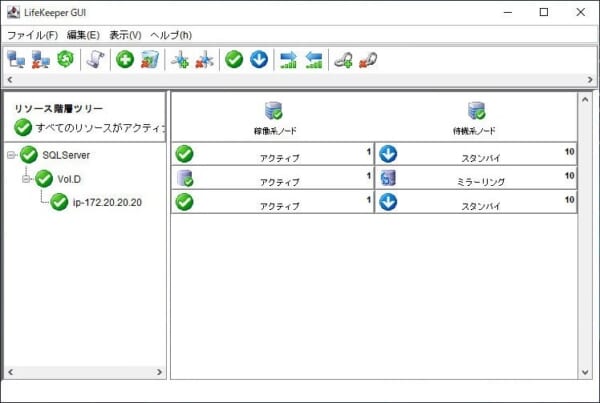The height and width of the screenshot is (403, 600).
Task: Click tree panel horizontal scroll-left arrow
Action: pyautogui.click(x=10, y=372)
